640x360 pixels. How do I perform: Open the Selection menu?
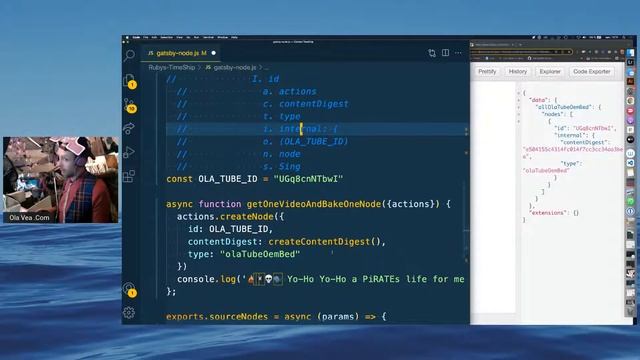(x=167, y=37)
